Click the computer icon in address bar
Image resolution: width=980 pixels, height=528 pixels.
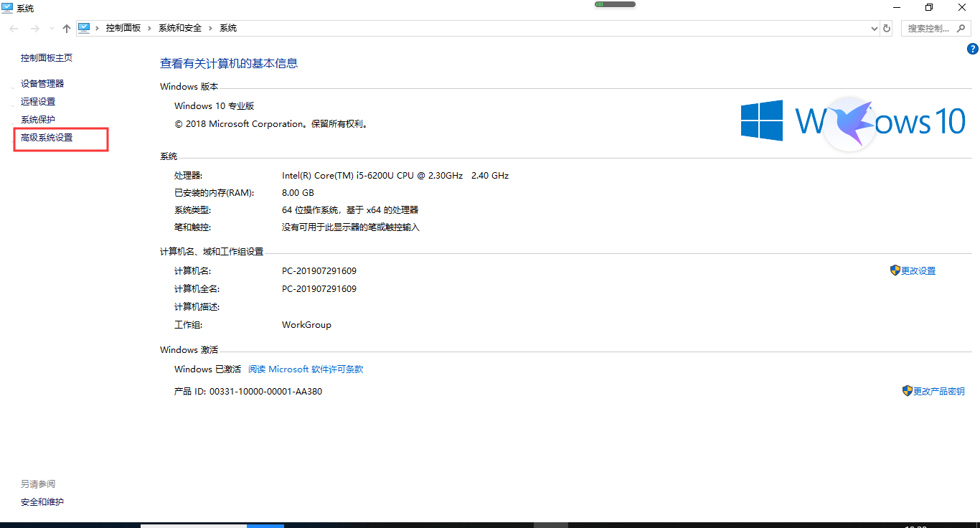click(85, 28)
